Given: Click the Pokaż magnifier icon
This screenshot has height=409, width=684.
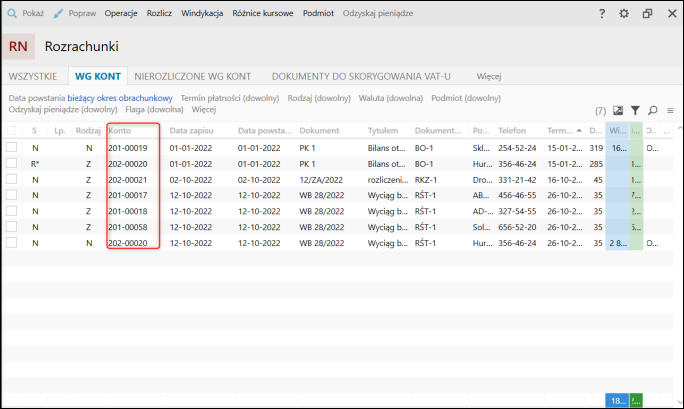Looking at the screenshot, I should [12, 14].
